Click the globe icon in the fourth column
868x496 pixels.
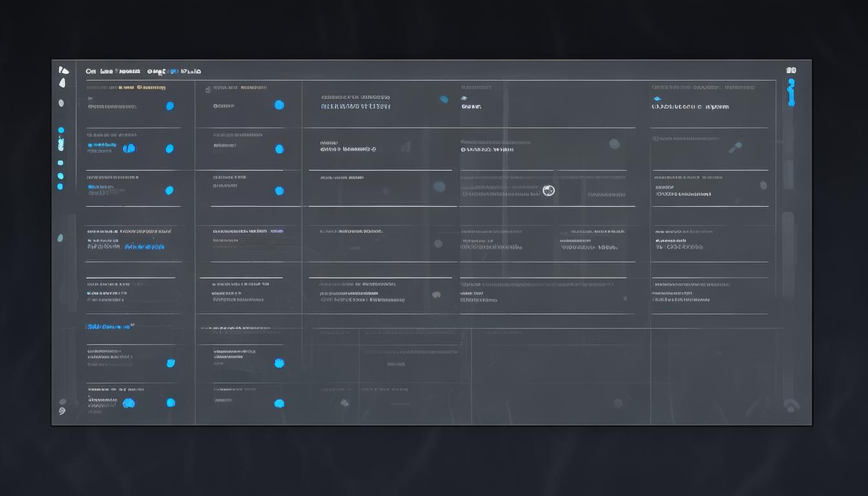click(x=548, y=191)
